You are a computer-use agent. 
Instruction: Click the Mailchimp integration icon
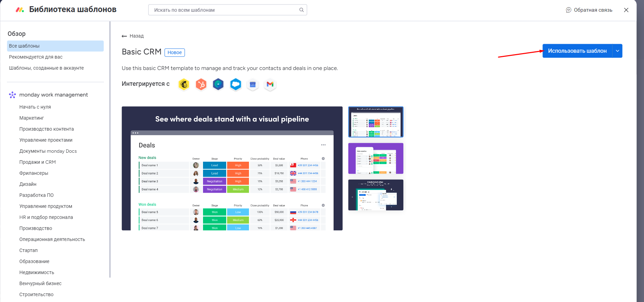[x=184, y=84]
